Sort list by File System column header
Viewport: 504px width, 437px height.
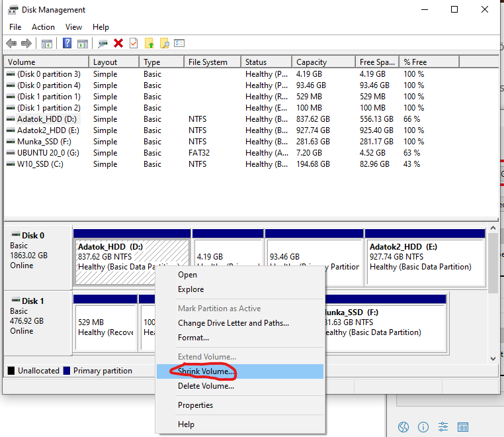point(207,62)
